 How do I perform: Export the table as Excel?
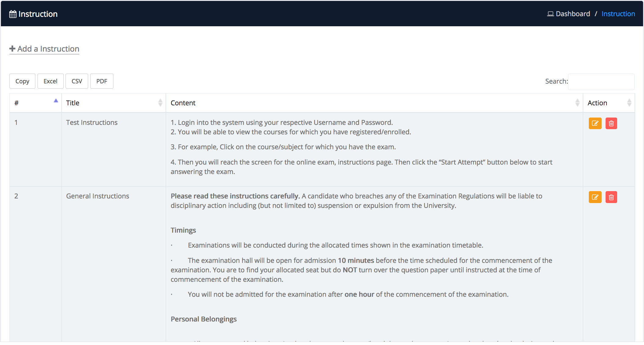coord(50,81)
